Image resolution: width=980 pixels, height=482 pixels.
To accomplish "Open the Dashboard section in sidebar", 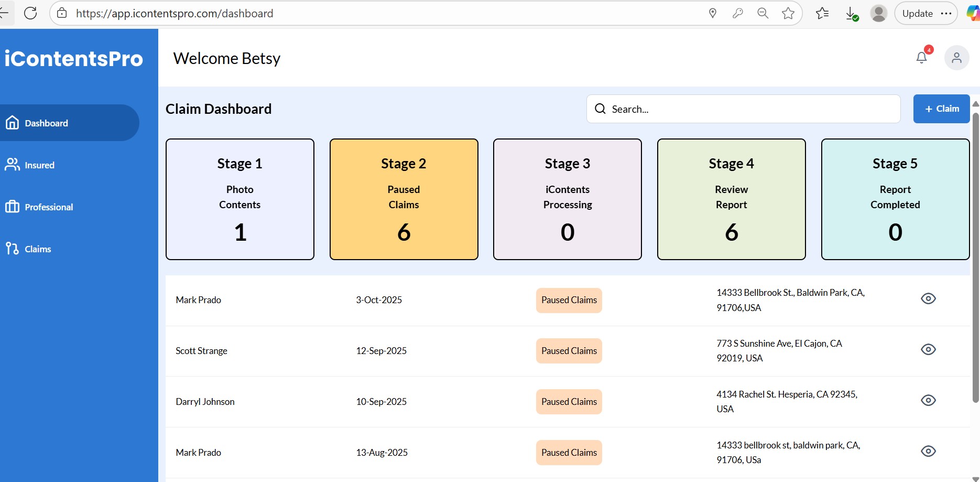I will point(46,123).
